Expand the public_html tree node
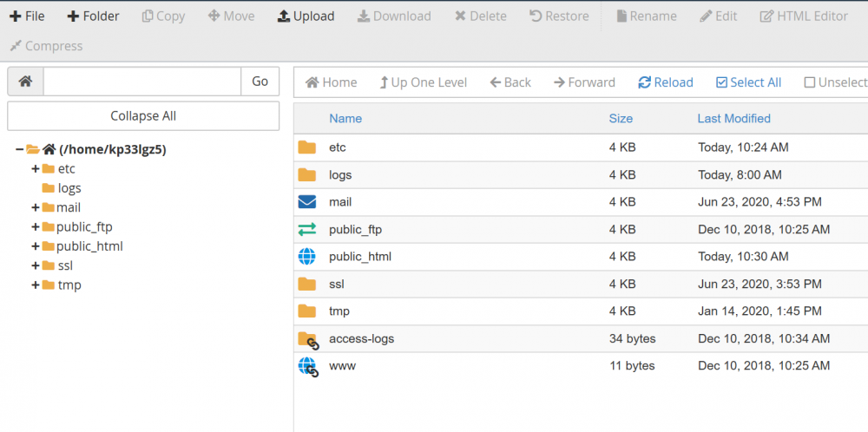Viewport: 868px width, 432px height. click(x=36, y=246)
